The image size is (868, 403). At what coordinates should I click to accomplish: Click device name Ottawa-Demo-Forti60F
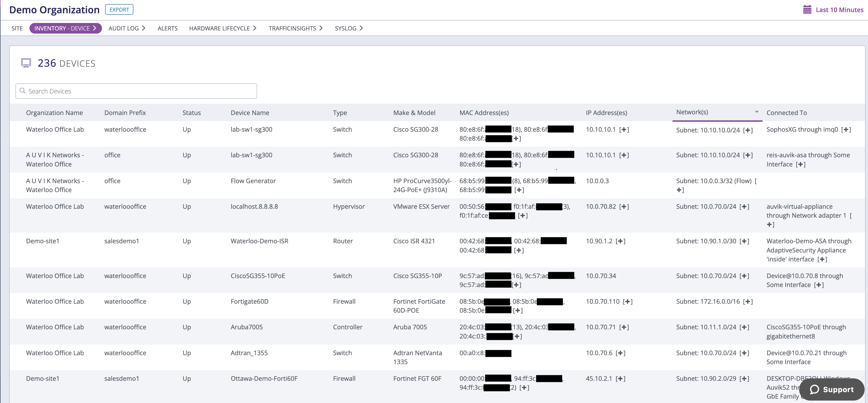coord(264,379)
